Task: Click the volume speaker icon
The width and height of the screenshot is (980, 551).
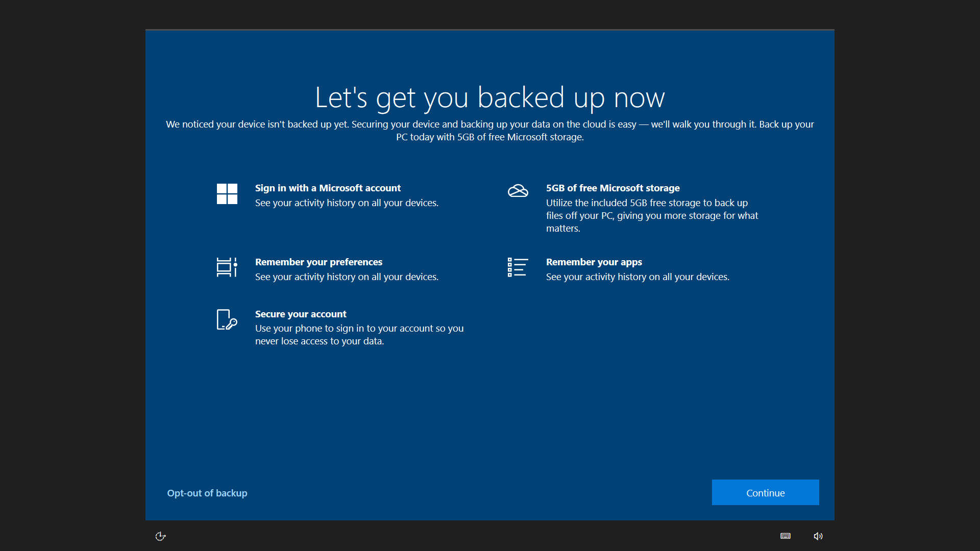Action: [x=818, y=536]
